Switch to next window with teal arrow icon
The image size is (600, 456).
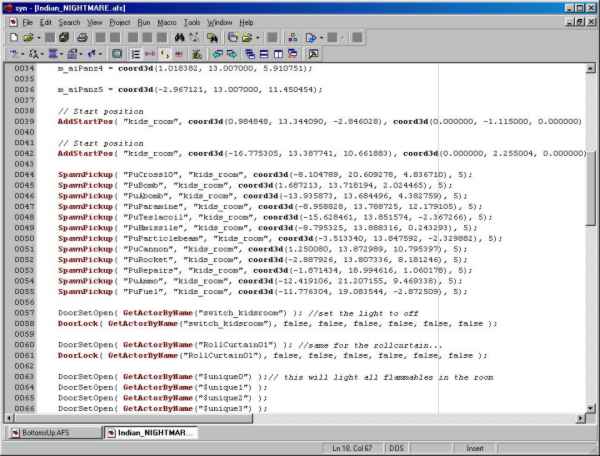232,54
